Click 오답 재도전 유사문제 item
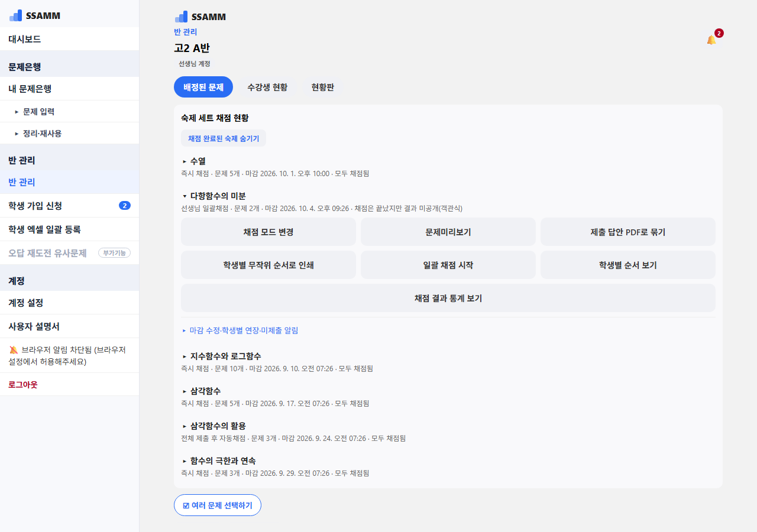The image size is (757, 532). click(x=69, y=253)
